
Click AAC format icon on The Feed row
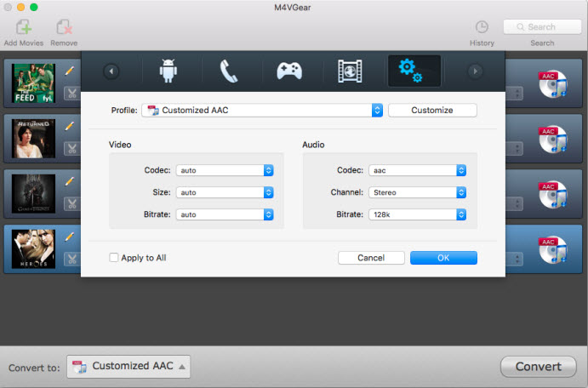tap(553, 83)
